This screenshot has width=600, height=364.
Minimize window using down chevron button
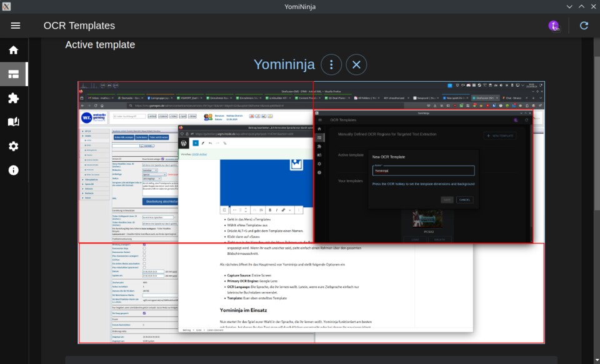[x=569, y=6]
